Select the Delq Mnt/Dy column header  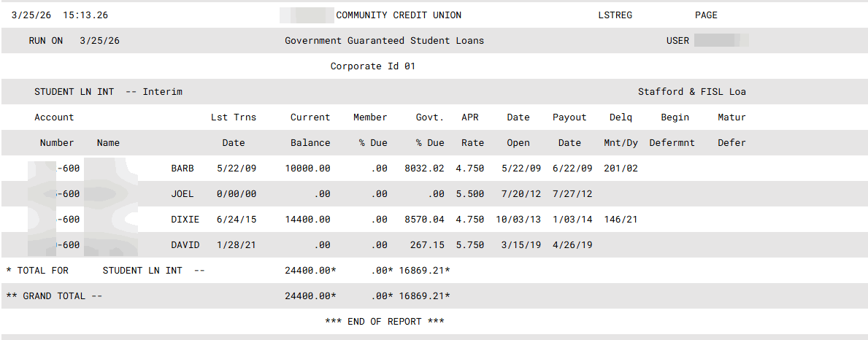pos(621,130)
